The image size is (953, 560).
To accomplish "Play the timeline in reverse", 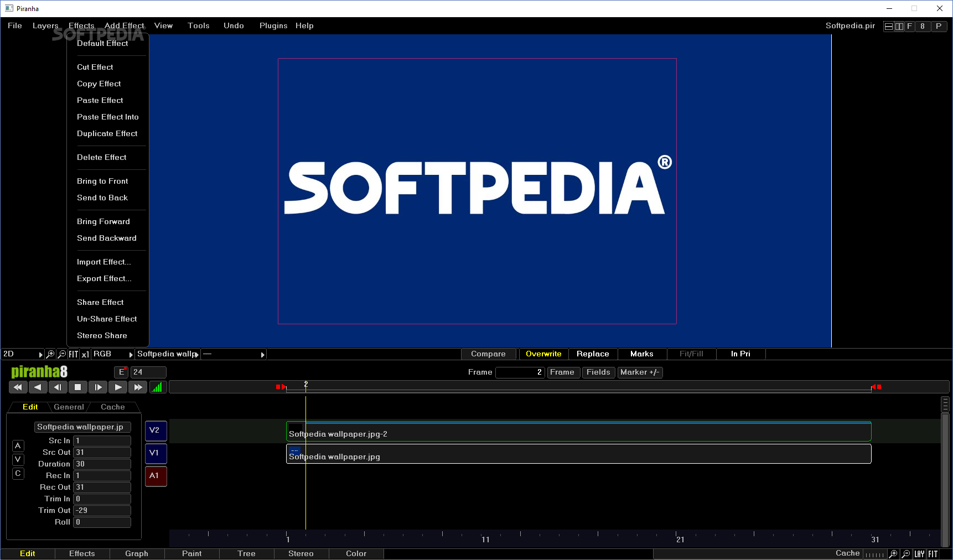I will 38,387.
